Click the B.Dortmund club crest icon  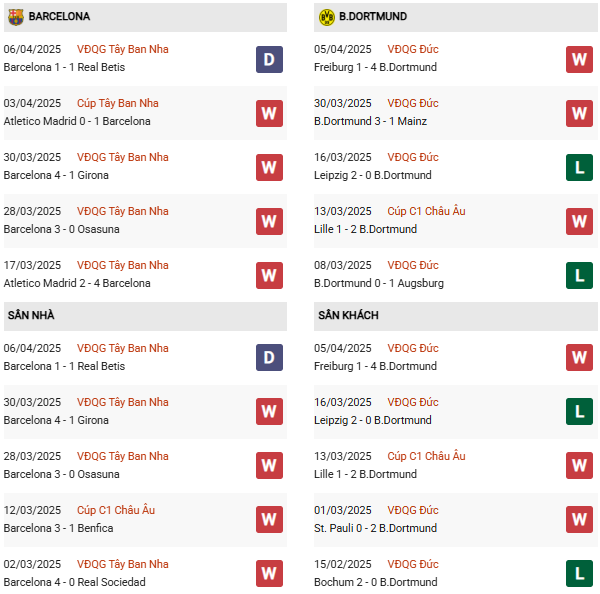pyautogui.click(x=326, y=17)
